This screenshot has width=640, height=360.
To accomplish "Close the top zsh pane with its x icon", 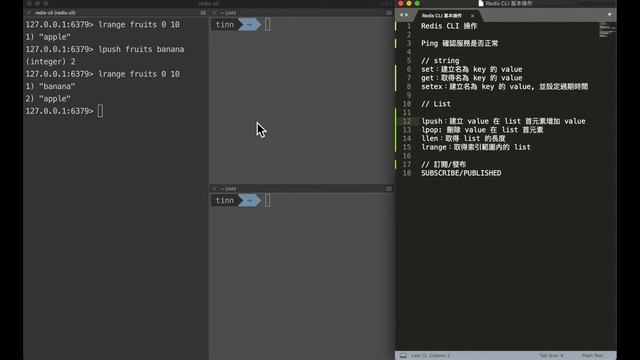I will click(x=215, y=13).
